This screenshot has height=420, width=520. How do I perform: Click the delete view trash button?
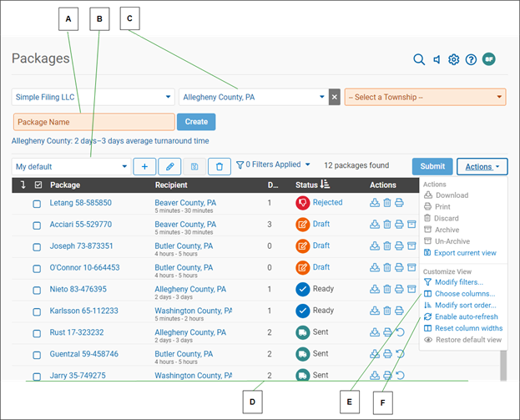(220, 166)
